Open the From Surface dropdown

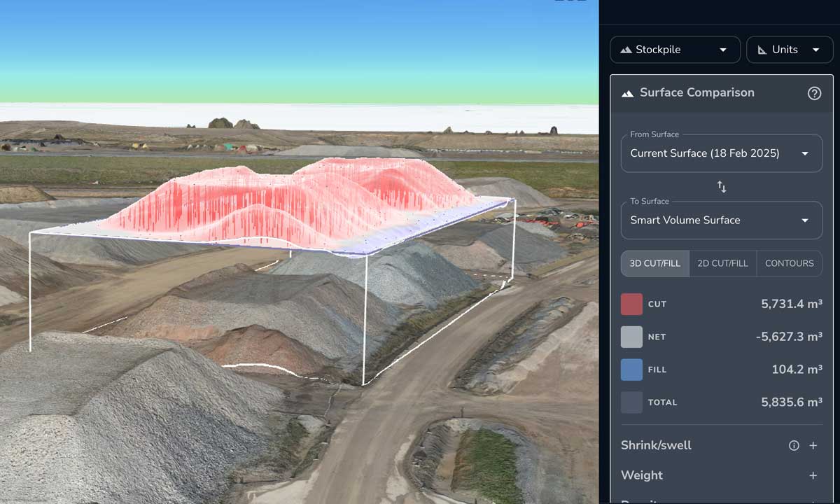tap(721, 153)
